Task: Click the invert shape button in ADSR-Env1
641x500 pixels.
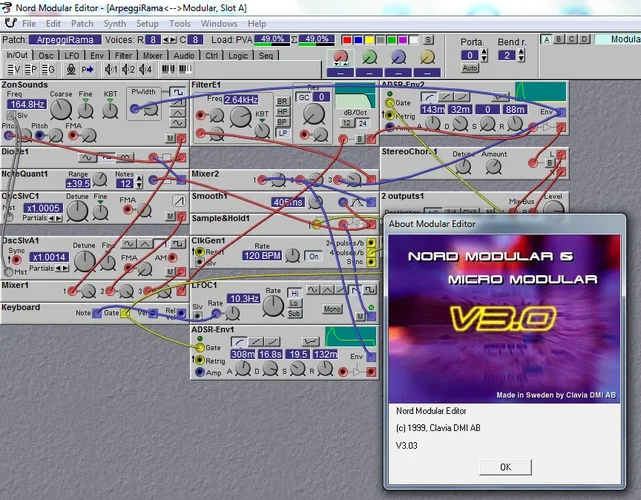Action: 310,341
